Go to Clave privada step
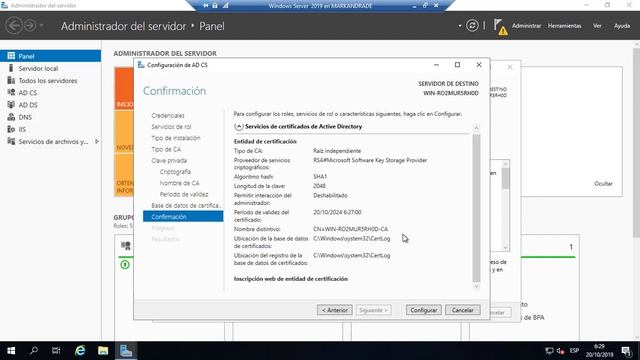Image resolution: width=640 pixels, height=360 pixels. (169, 160)
